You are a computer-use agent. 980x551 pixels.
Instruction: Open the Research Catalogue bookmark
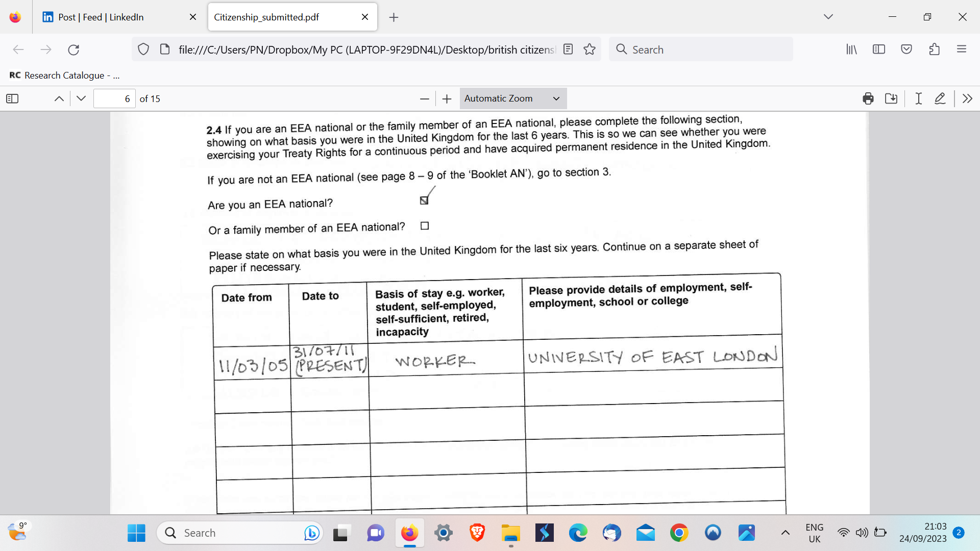(65, 75)
